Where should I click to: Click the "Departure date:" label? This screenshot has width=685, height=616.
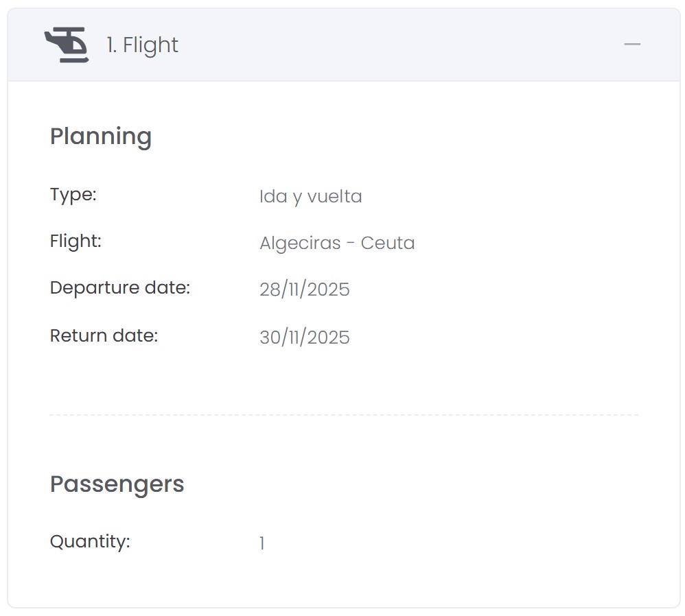(x=120, y=287)
